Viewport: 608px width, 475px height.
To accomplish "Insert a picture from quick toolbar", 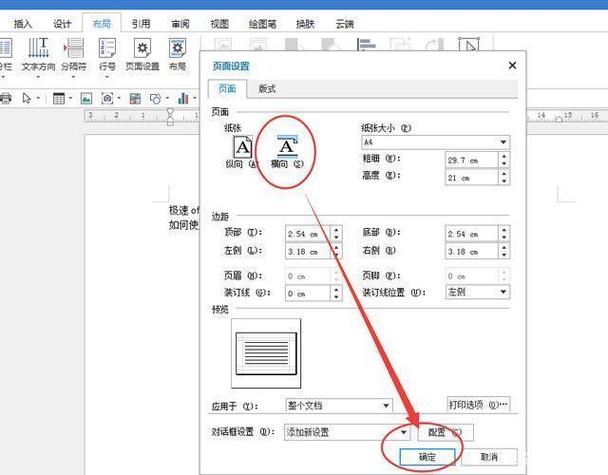I will click(x=86, y=98).
